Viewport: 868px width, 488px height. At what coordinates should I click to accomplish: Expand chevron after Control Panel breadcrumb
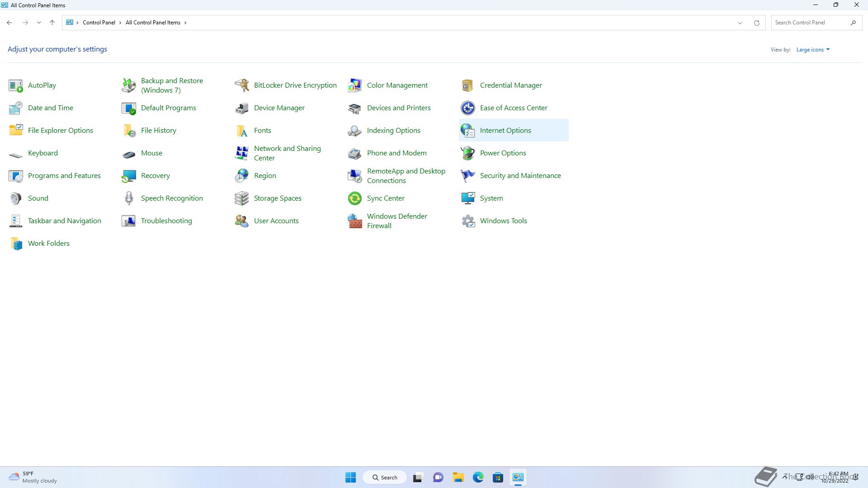pyautogui.click(x=120, y=23)
